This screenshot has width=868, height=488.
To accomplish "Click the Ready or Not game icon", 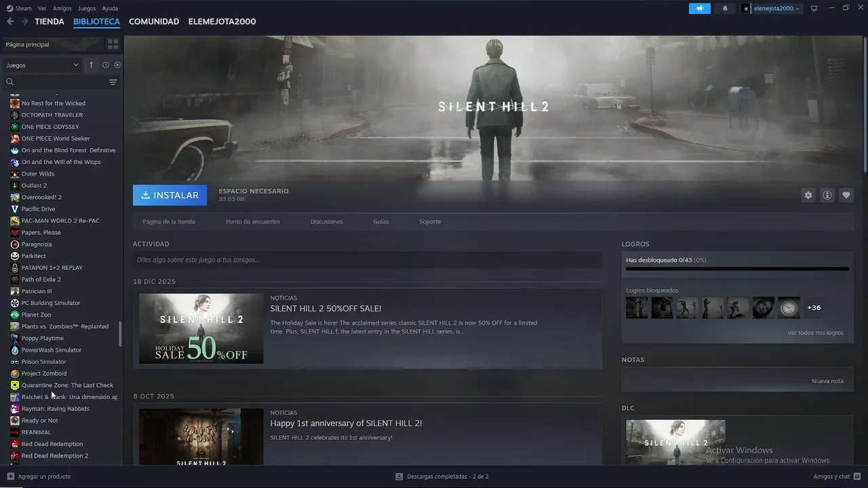I will click(x=15, y=420).
